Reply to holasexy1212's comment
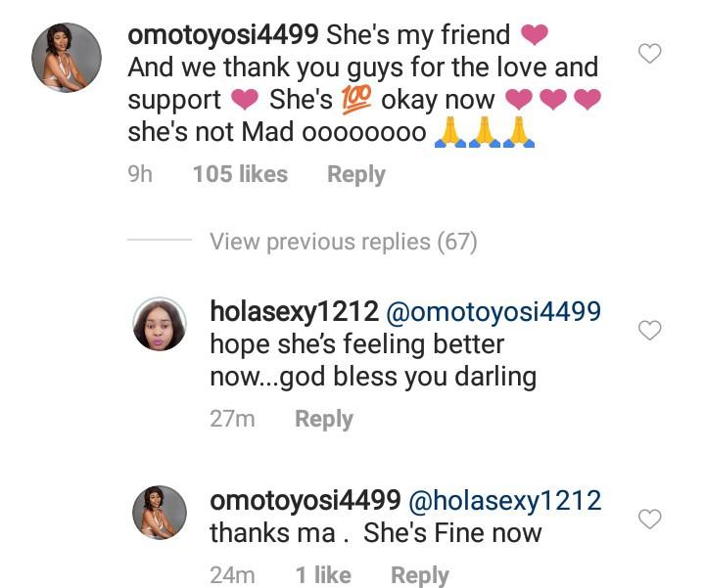Viewport: 705px width, 588px height. (x=323, y=419)
